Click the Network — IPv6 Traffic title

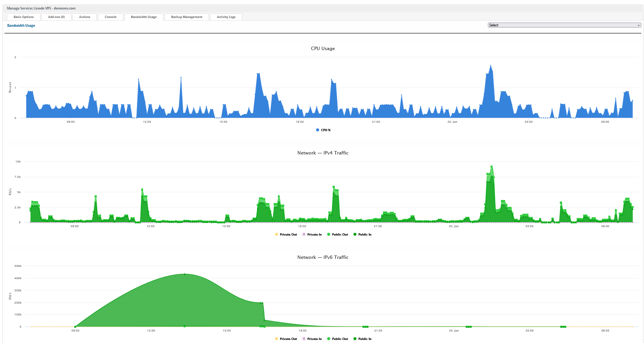point(323,257)
